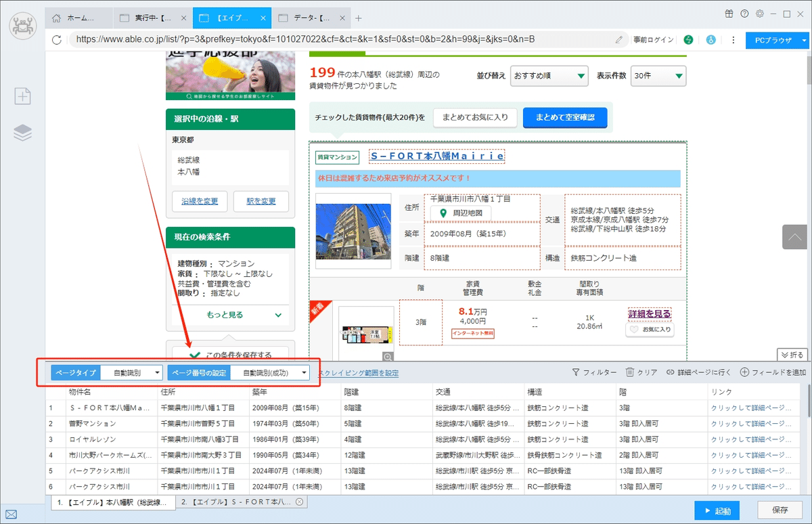Click the 起動 start button
The width and height of the screenshot is (812, 524).
coord(717,510)
